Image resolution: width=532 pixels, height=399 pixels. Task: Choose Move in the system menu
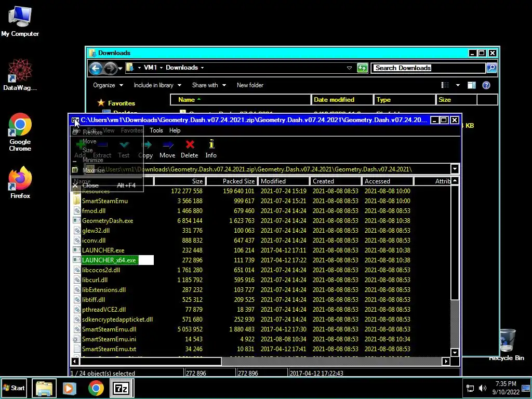(x=107, y=141)
